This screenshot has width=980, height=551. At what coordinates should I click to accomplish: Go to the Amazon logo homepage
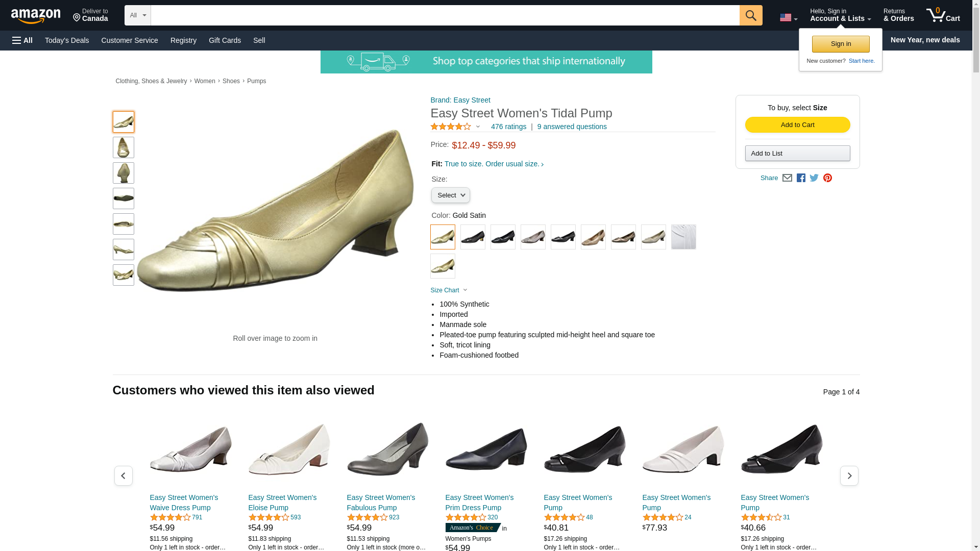36,16
